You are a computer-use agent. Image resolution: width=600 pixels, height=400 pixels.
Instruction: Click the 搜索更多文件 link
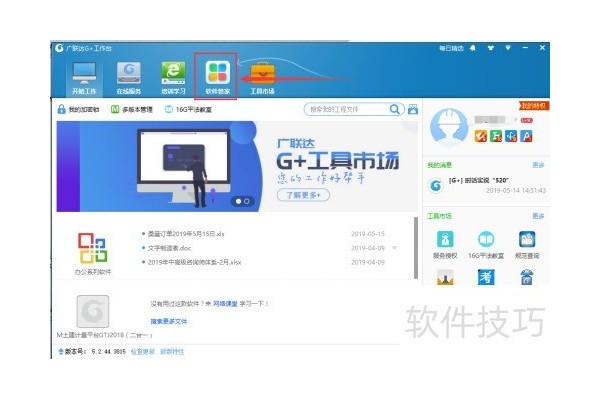pyautogui.click(x=169, y=321)
